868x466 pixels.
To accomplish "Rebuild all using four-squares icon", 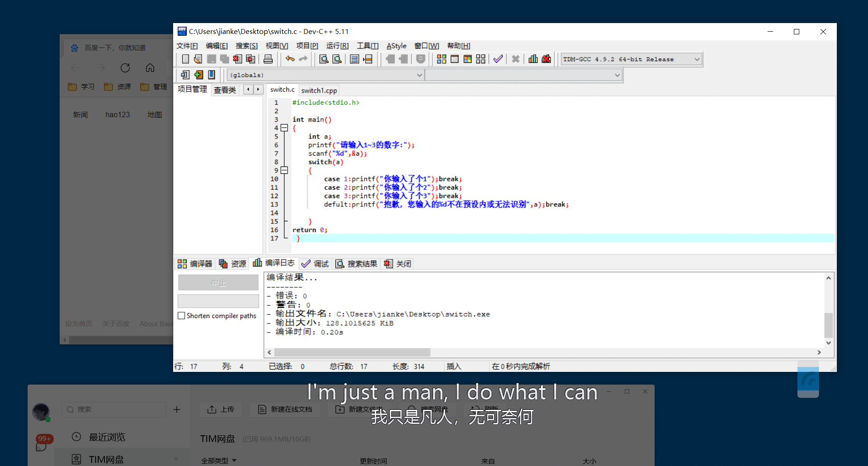I will click(x=481, y=59).
